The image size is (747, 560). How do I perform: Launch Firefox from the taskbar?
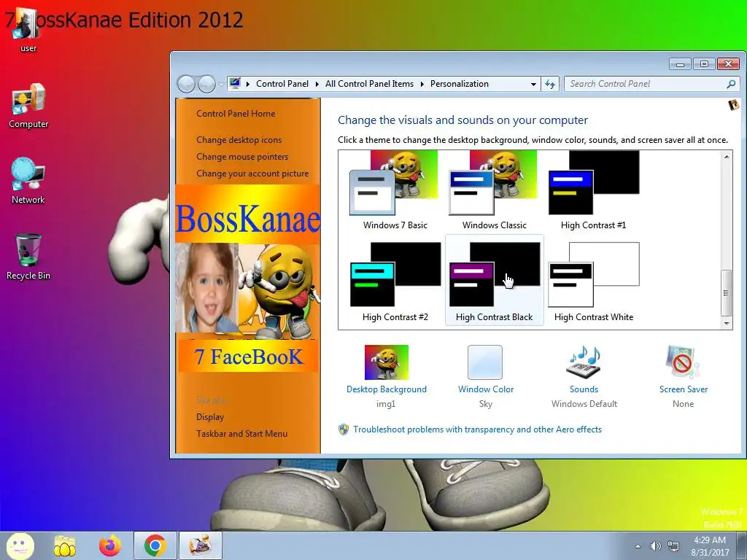click(x=110, y=546)
